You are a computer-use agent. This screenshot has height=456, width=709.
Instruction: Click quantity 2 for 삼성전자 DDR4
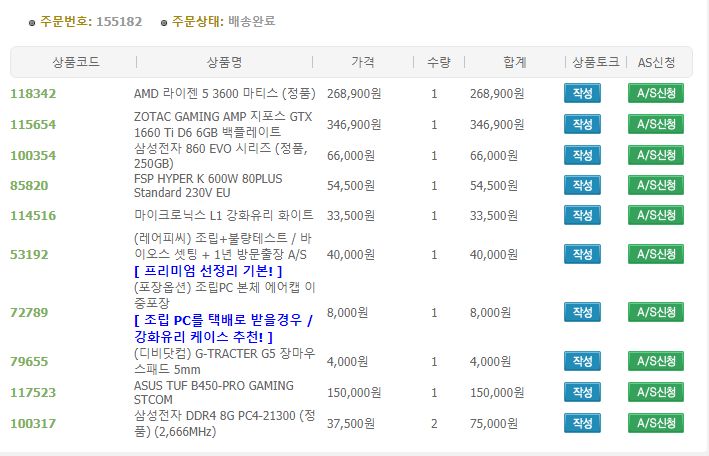pos(434,423)
